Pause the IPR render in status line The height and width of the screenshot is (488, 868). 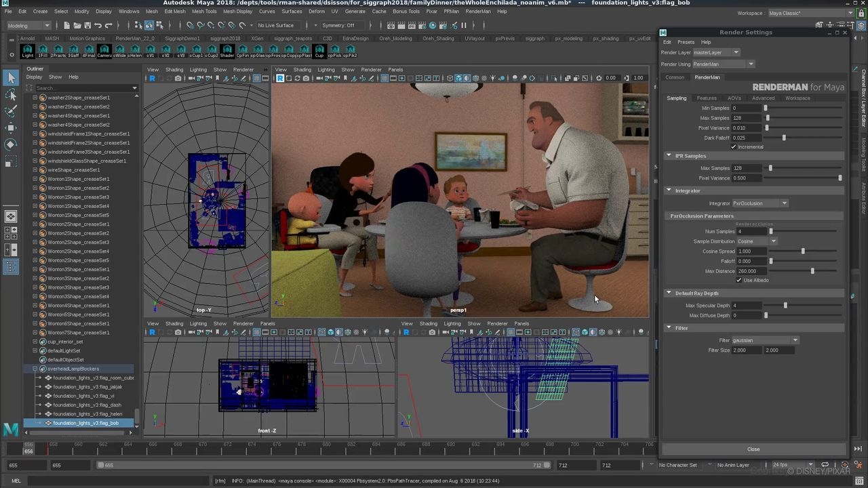465,25
